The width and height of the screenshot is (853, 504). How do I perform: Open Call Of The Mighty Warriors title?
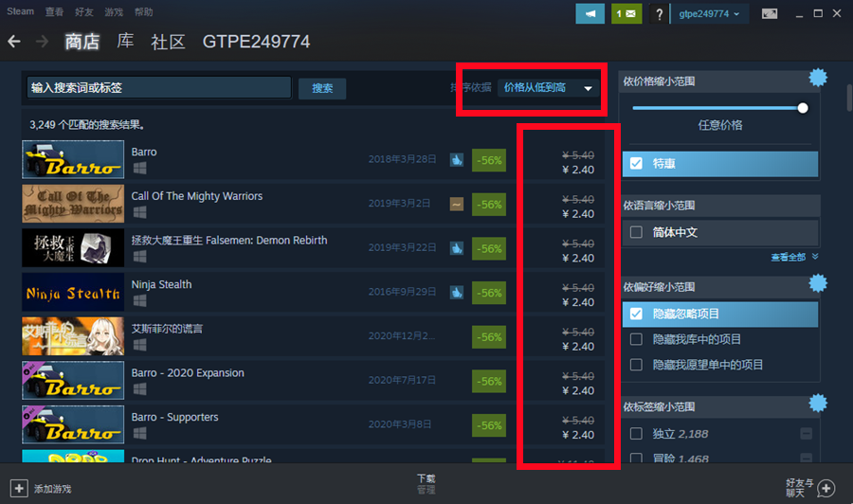(197, 196)
